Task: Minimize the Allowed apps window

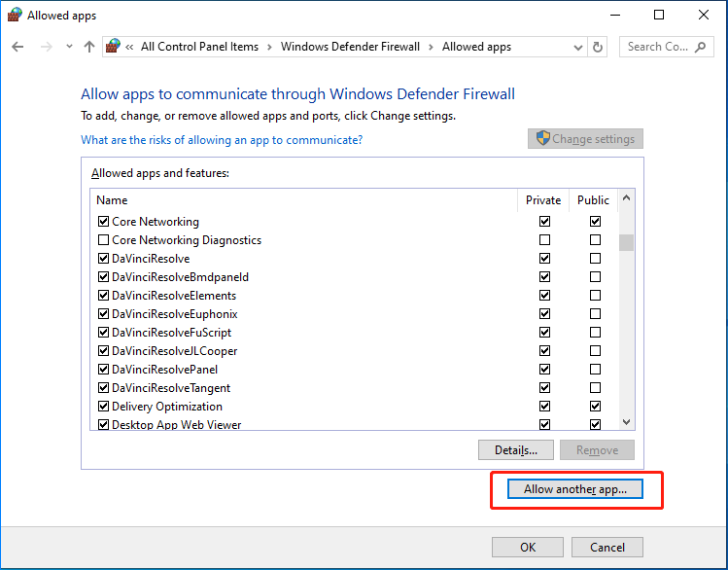Action: click(615, 15)
